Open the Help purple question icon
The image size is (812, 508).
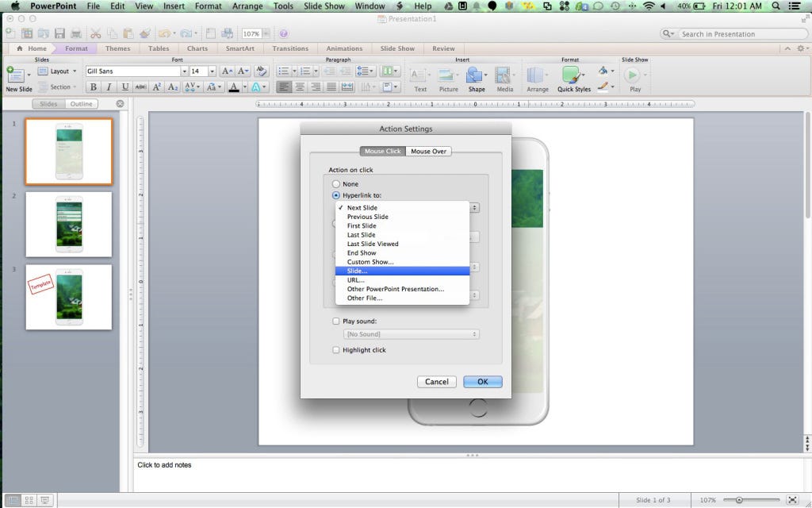[283, 33]
